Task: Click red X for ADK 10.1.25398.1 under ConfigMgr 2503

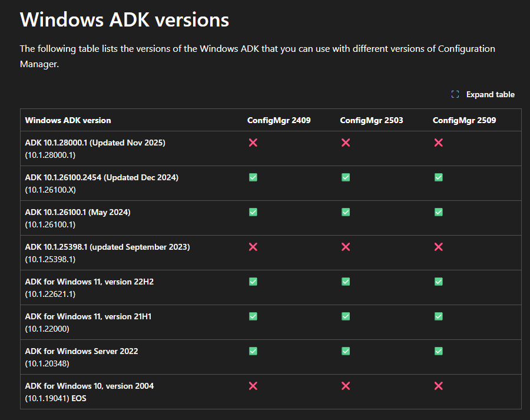Action: [x=346, y=247]
